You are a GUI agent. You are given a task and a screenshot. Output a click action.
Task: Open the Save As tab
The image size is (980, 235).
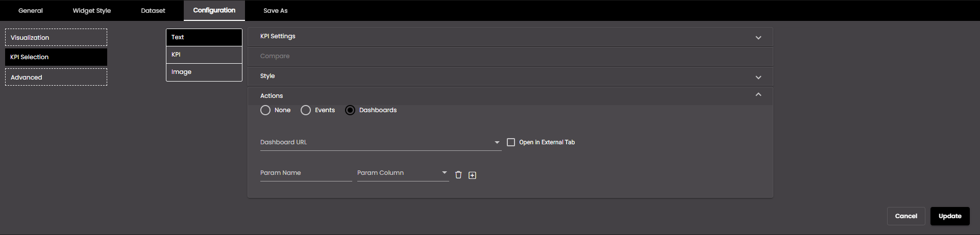click(276, 10)
